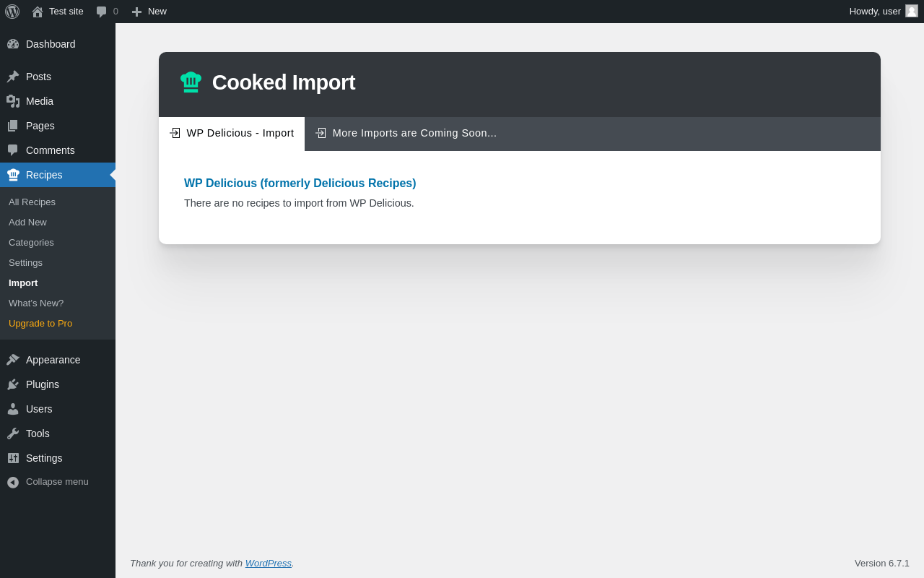Select the WP Delicious - Import tab
Screen dimensions: 924x578
click(232, 134)
